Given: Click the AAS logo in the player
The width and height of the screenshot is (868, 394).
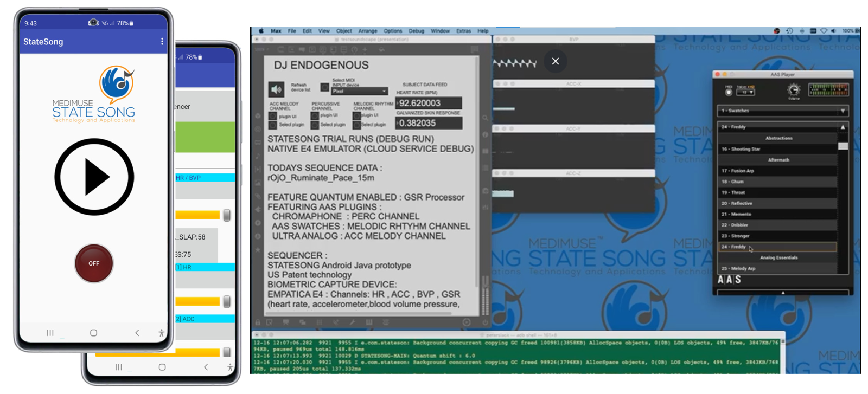Looking at the screenshot, I should (x=729, y=280).
